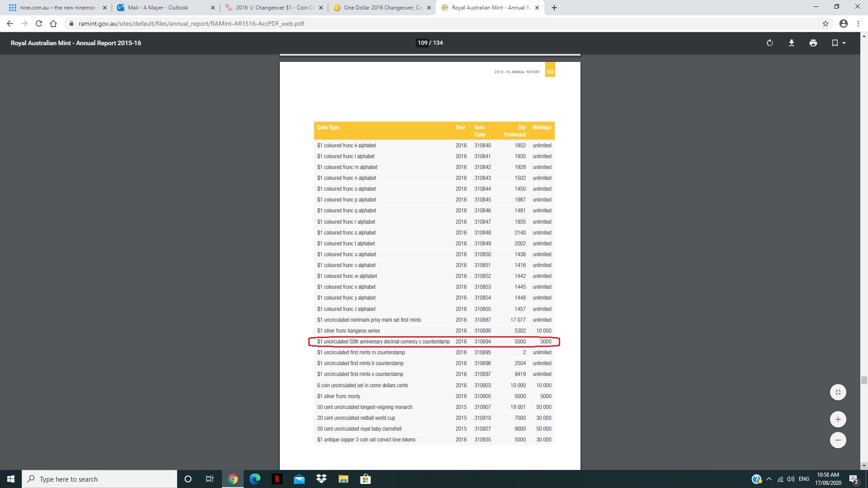This screenshot has width=868, height=488.
Task: Switch to Mail - A Mayer Outlook tab
Action: (165, 8)
